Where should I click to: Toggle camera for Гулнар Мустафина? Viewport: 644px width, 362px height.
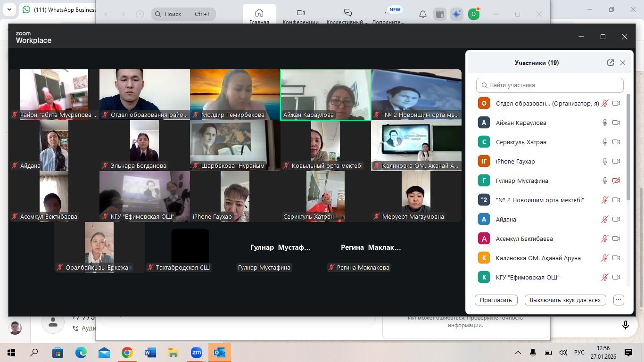click(616, 181)
